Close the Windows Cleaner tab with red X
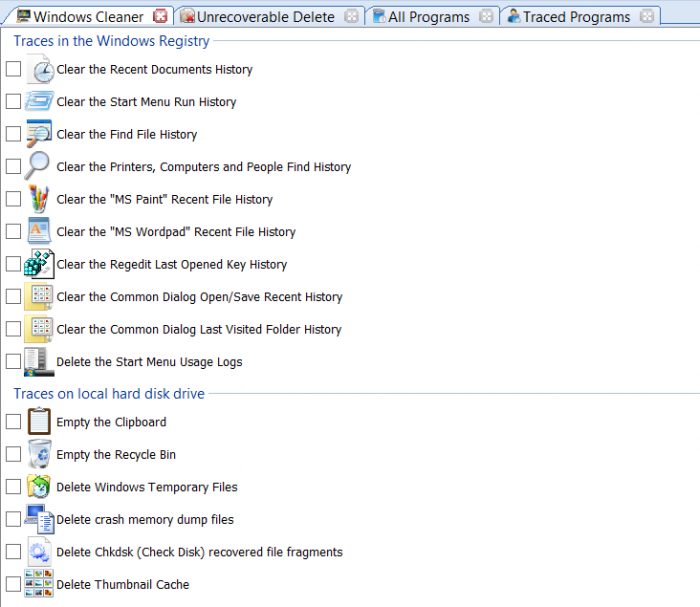 (160, 17)
